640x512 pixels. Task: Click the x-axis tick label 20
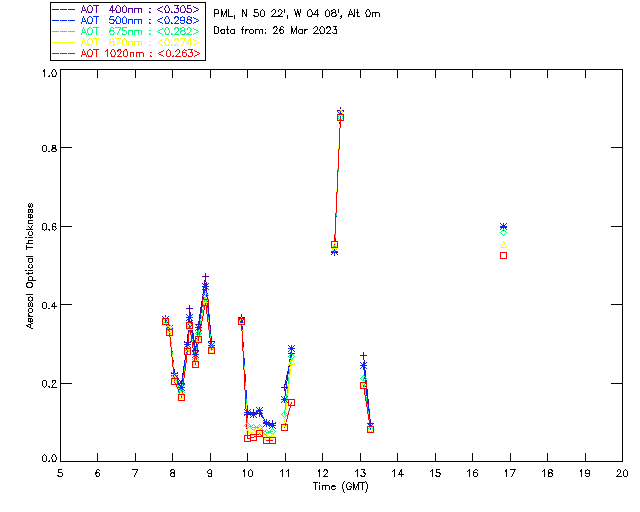tap(622, 473)
